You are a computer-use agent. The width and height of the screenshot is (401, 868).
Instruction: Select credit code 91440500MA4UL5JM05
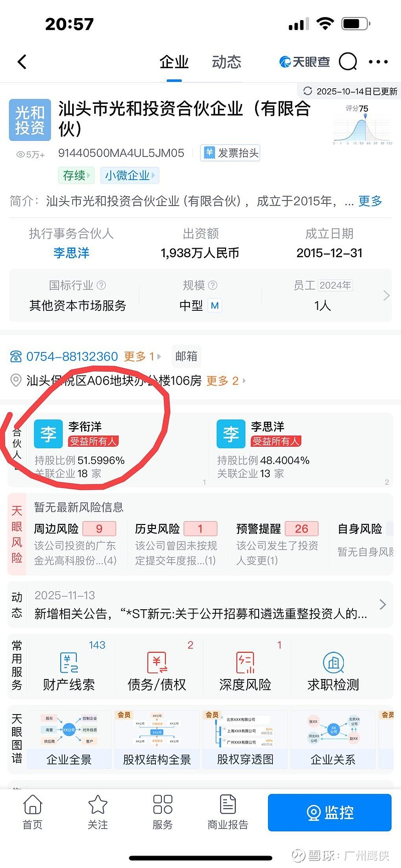121,153
